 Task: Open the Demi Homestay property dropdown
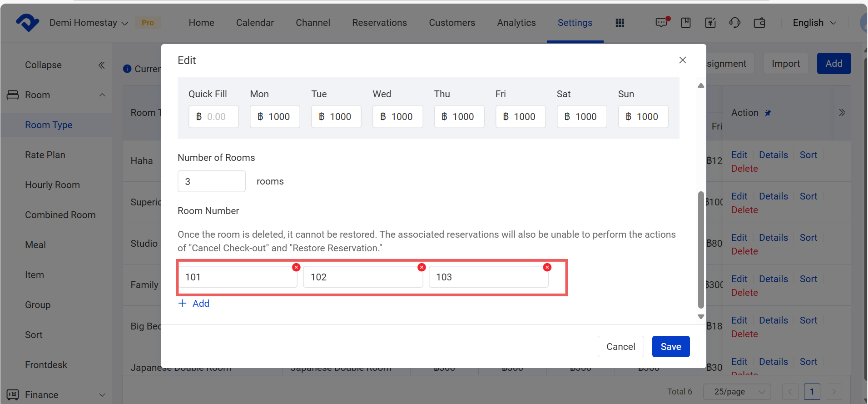point(89,23)
